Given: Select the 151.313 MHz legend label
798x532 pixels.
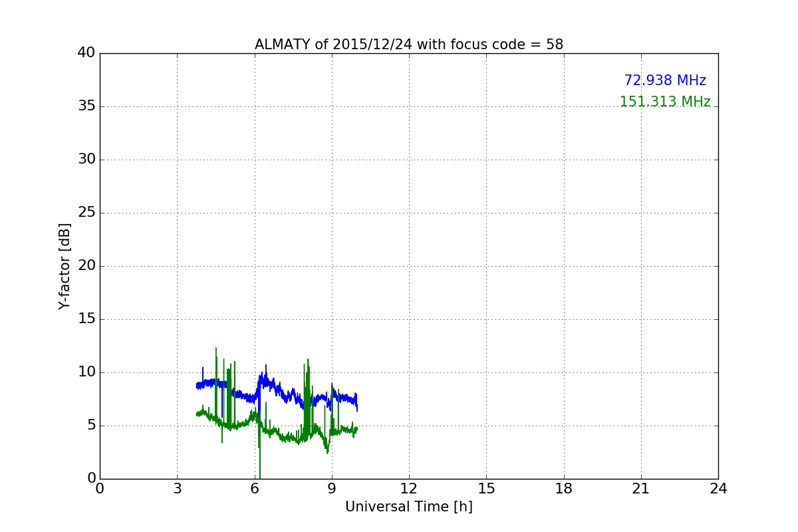Looking at the screenshot, I should point(665,102).
